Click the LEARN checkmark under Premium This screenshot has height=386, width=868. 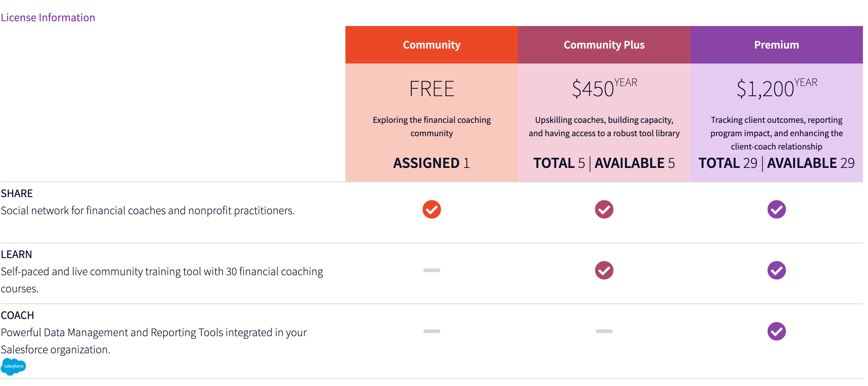point(776,270)
